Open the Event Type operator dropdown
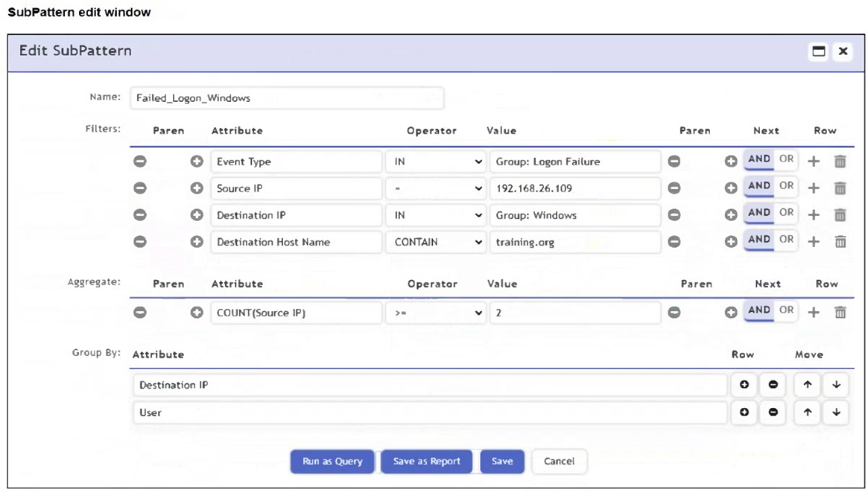The width and height of the screenshot is (868, 492). [435, 162]
